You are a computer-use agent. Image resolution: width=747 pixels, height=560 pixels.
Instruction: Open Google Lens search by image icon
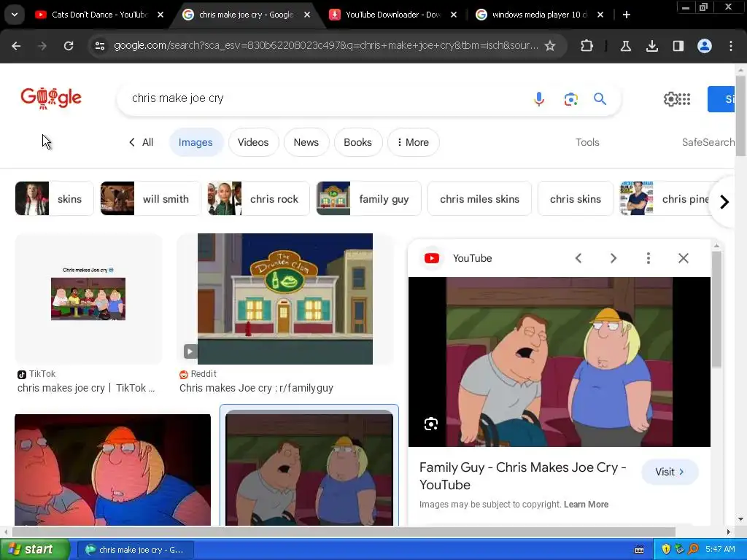pyautogui.click(x=570, y=99)
